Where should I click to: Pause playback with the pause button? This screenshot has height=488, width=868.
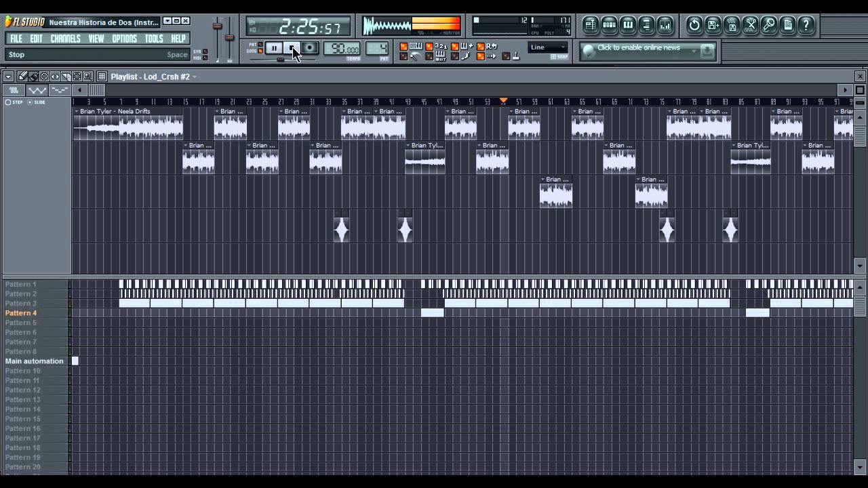coord(273,47)
